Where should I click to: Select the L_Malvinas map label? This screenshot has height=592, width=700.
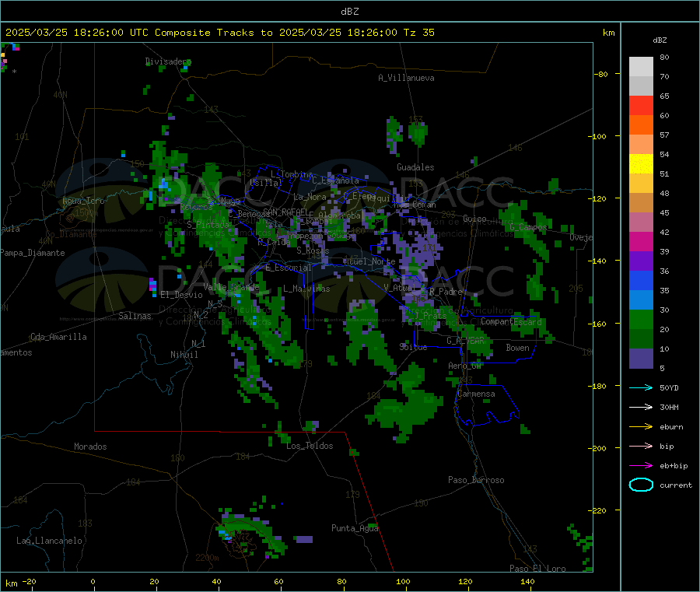click(306, 289)
